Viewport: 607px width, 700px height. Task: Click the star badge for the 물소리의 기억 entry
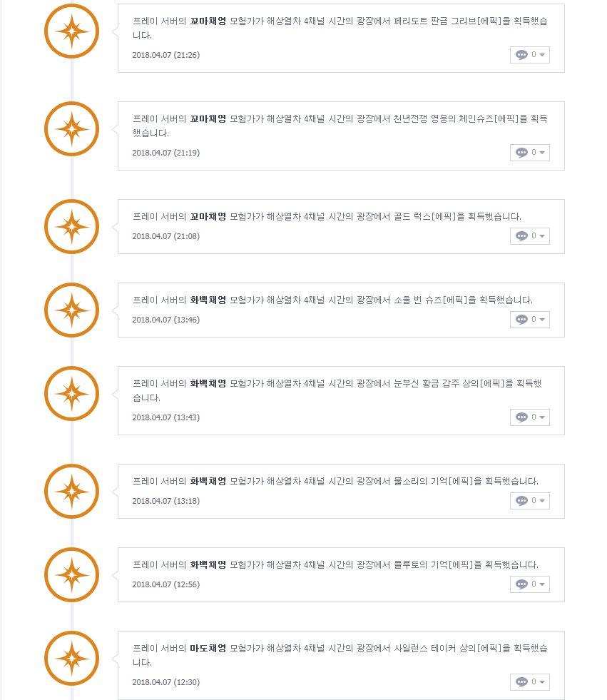click(71, 492)
